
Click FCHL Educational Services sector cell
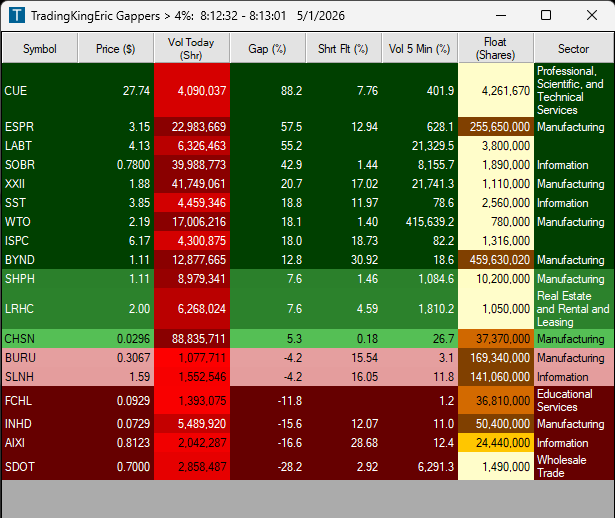tap(574, 400)
